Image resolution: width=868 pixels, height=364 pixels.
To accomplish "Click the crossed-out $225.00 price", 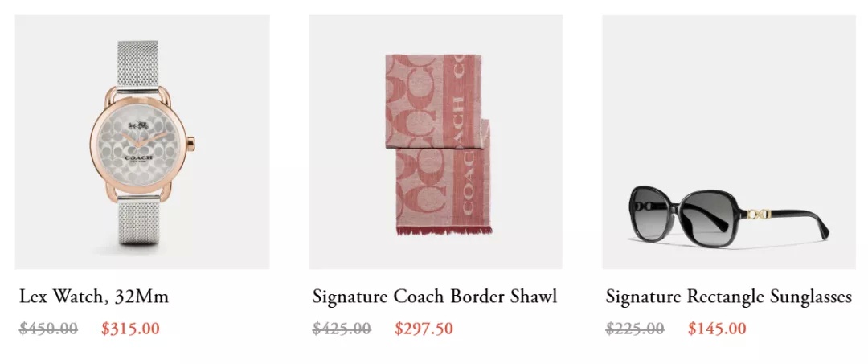I will click(x=635, y=329).
